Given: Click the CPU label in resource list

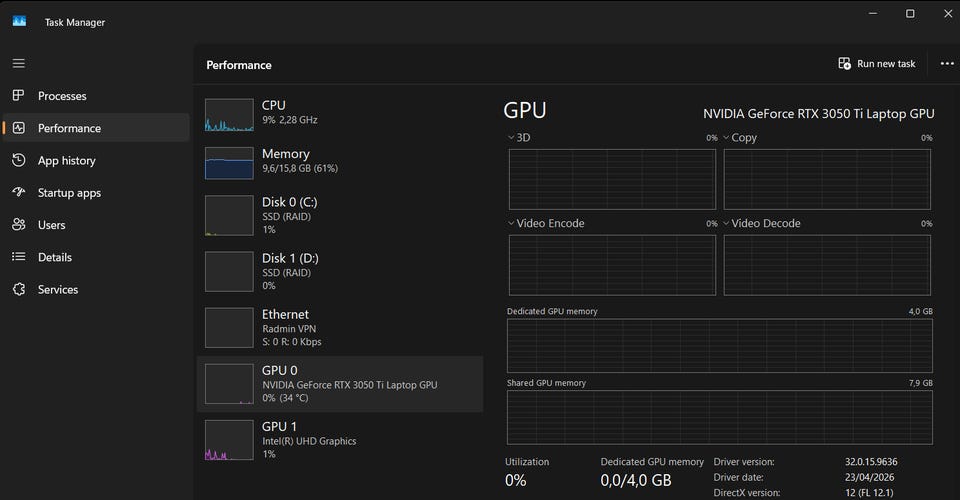Looking at the screenshot, I should tap(274, 105).
